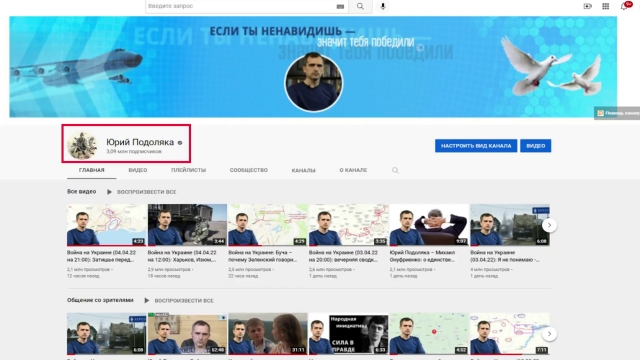Open video thumbnail with 3:44 duration
640x360 pixels.
[187, 225]
